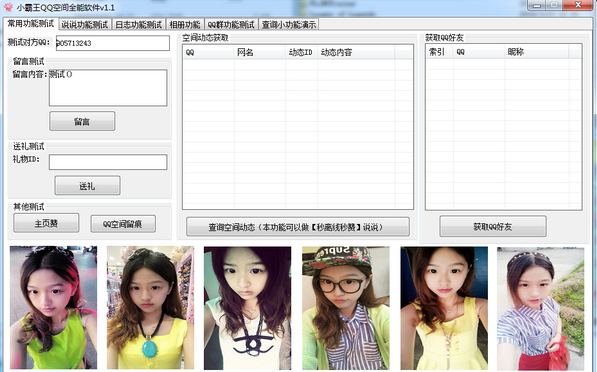Select the 相册功能 tab

(x=185, y=25)
